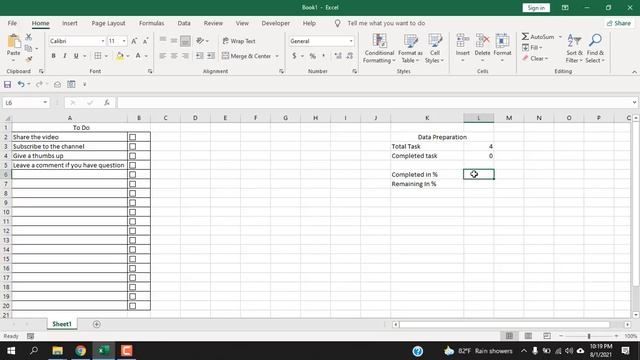Tick the checkbox in row 7

tap(133, 184)
